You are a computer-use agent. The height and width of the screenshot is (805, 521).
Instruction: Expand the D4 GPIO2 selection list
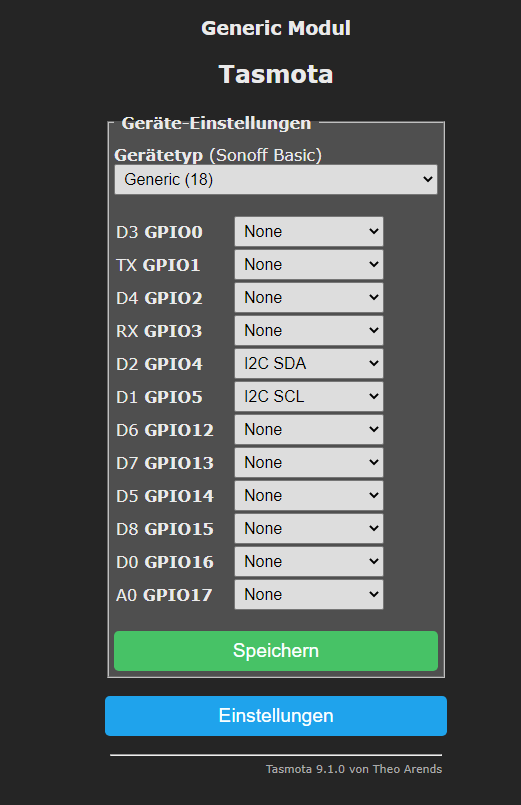308,297
